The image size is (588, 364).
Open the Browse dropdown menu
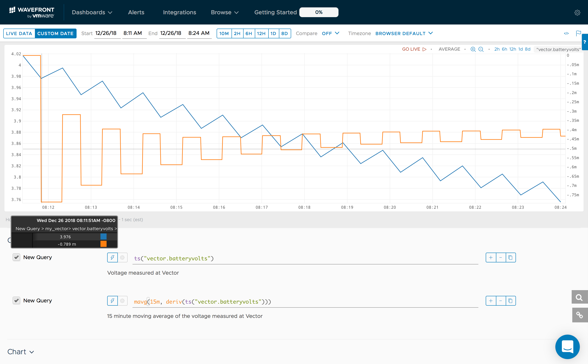pyautogui.click(x=225, y=12)
